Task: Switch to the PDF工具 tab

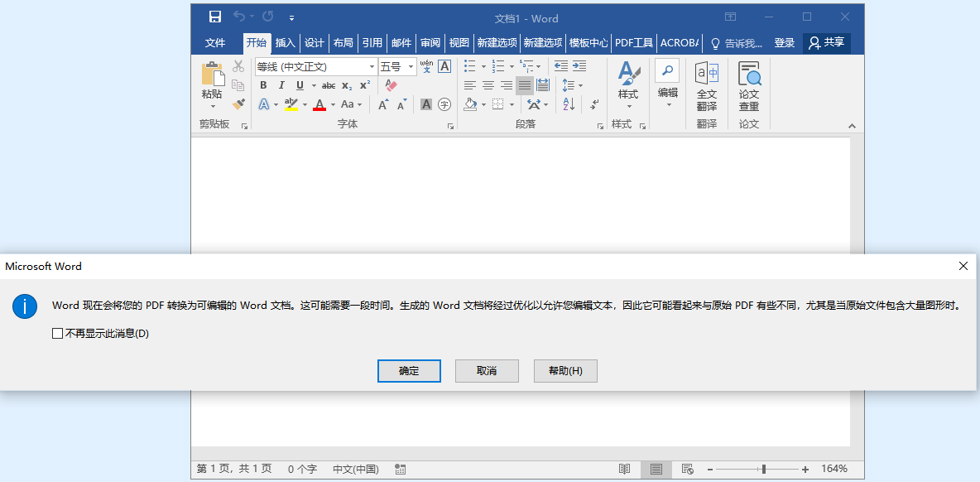Action: point(634,42)
